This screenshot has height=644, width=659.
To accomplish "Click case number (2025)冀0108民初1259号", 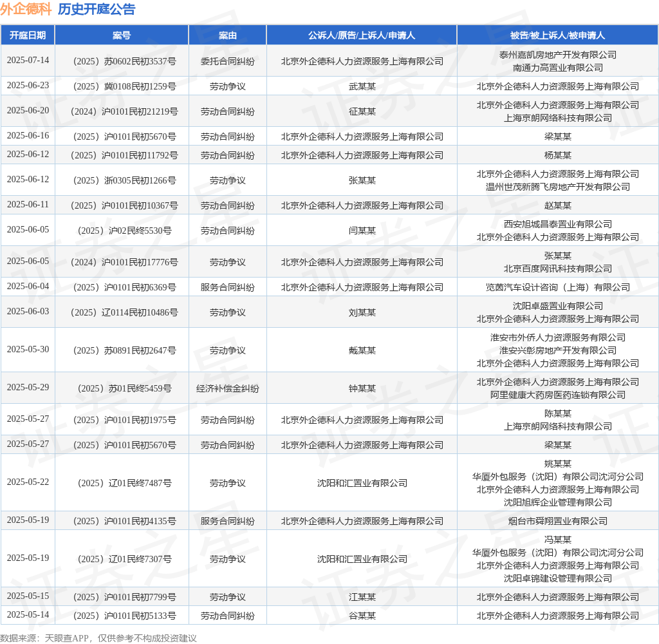I will point(124,87).
